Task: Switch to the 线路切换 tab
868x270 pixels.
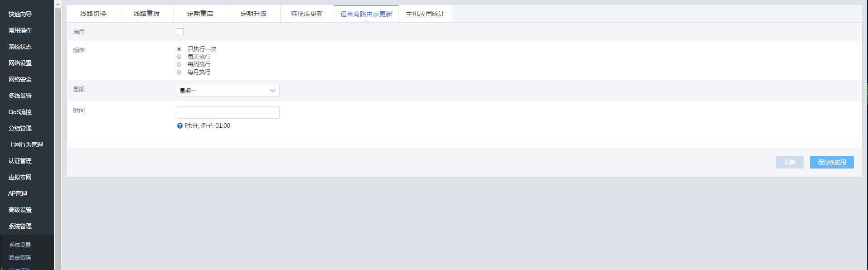Action: [93, 14]
